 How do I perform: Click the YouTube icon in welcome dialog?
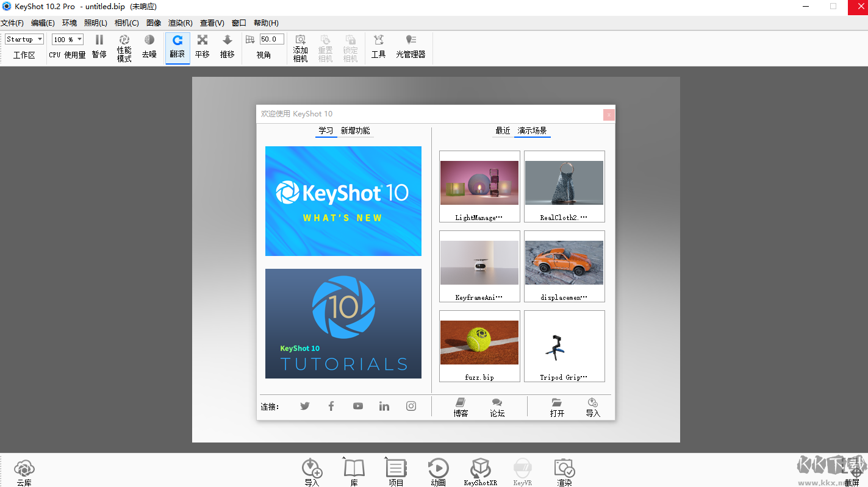tap(358, 406)
